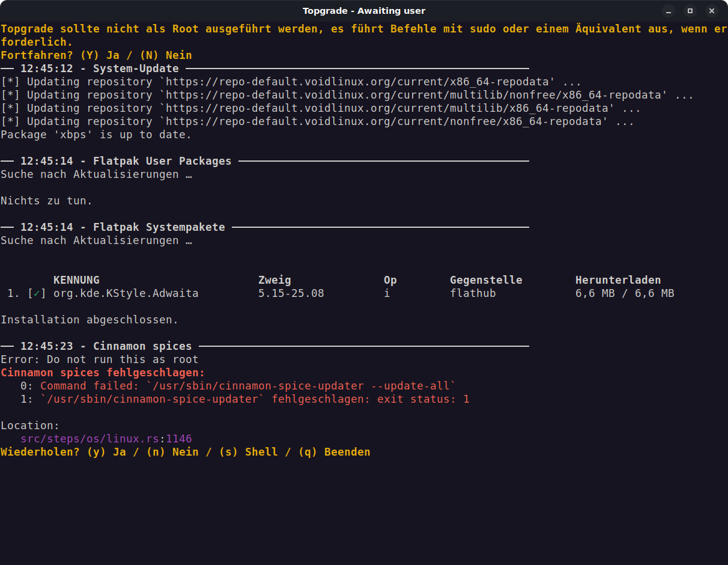Close the Topgrade terminal window

tap(712, 11)
